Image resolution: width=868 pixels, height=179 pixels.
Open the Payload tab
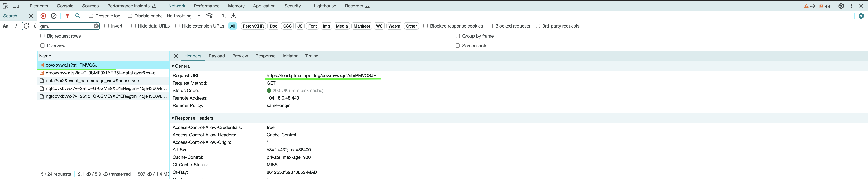point(217,56)
